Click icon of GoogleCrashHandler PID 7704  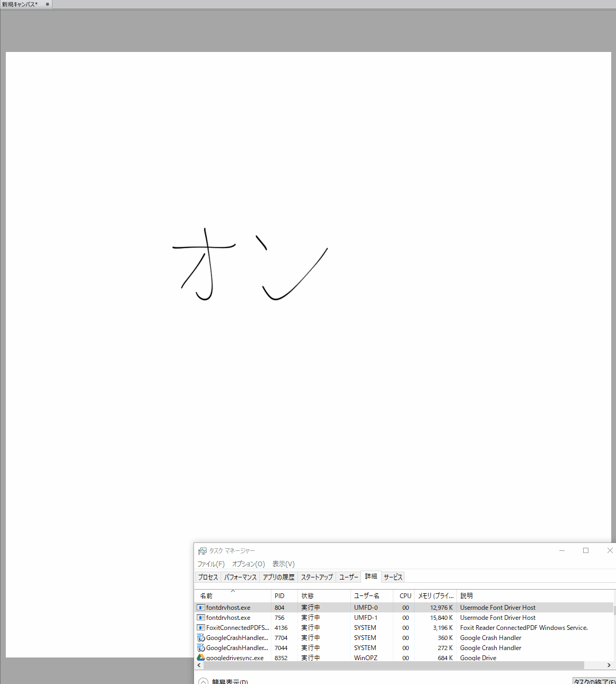[201, 638]
